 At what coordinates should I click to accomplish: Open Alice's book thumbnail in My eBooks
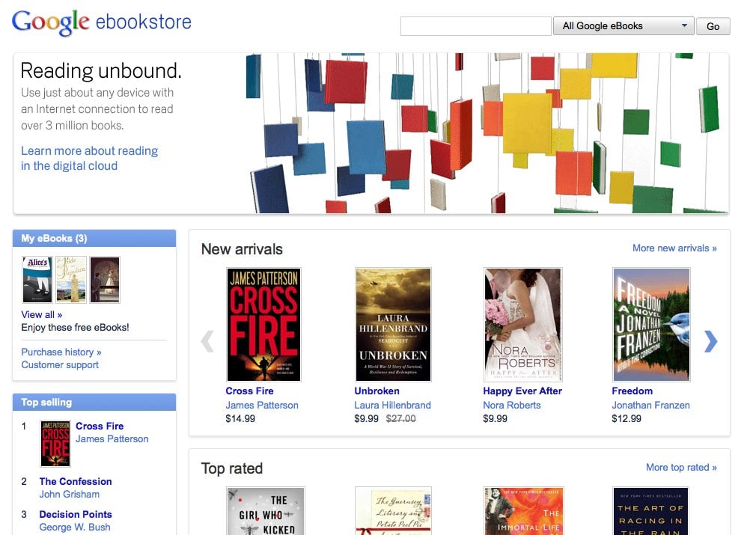37,280
